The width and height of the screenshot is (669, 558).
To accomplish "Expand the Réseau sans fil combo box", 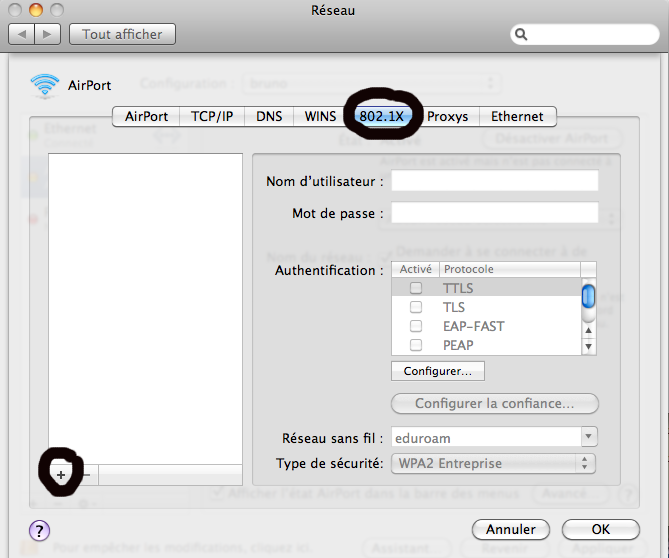I will point(588,437).
